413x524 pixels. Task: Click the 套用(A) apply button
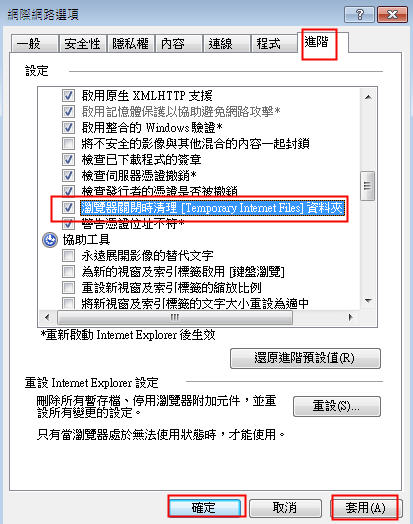click(x=366, y=508)
